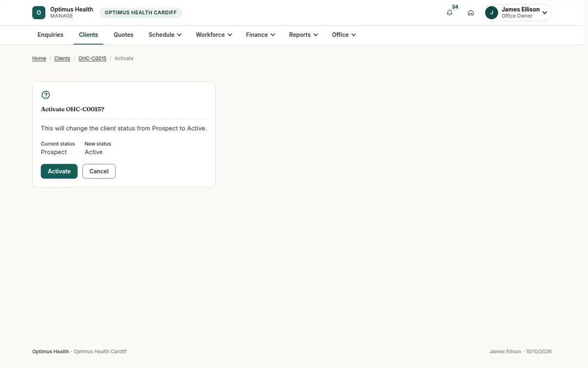Click the Cancel button
Screen dimensions: 588x368
pyautogui.click(x=99, y=171)
